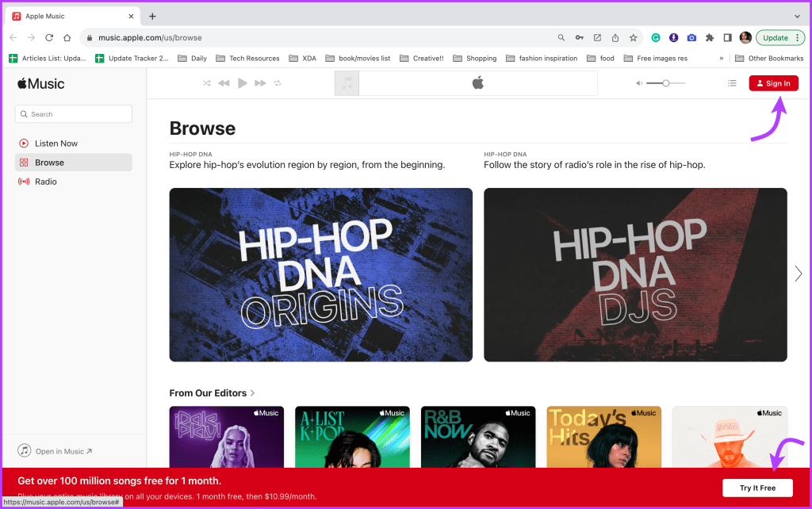
Task: Open the Hip-Hop DNA Origins card
Action: point(320,274)
